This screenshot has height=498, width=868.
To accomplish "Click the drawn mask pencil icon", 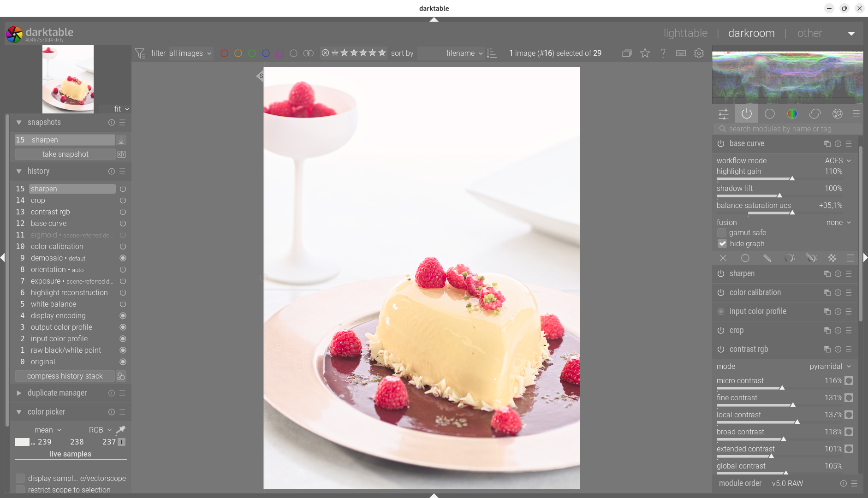I will (x=767, y=258).
